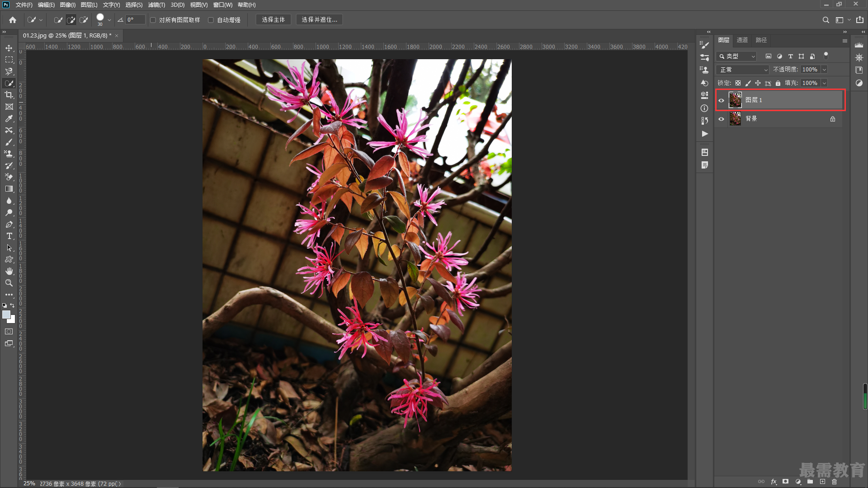Select the Blur tool

click(9, 201)
